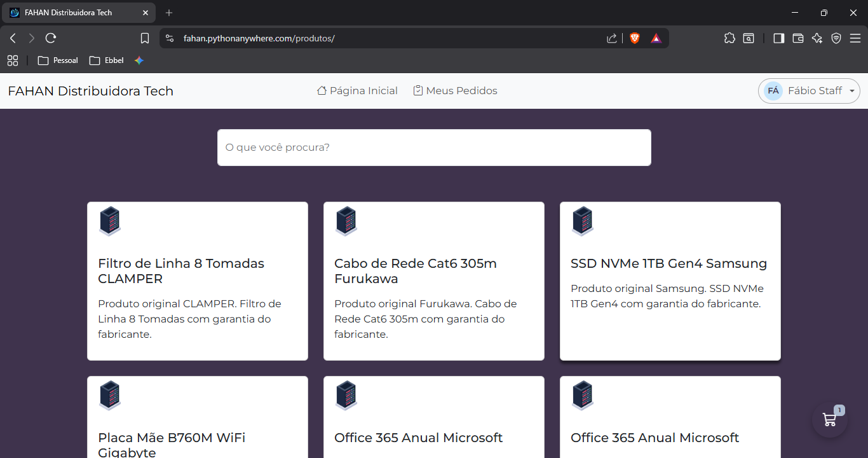Open the Cabo de Rede Cat6 305m Furukawa title

pyautogui.click(x=416, y=271)
